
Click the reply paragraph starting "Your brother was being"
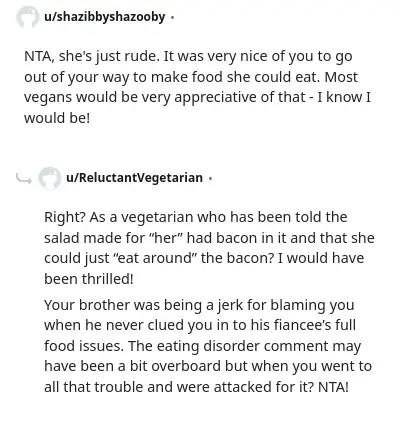[x=208, y=346]
